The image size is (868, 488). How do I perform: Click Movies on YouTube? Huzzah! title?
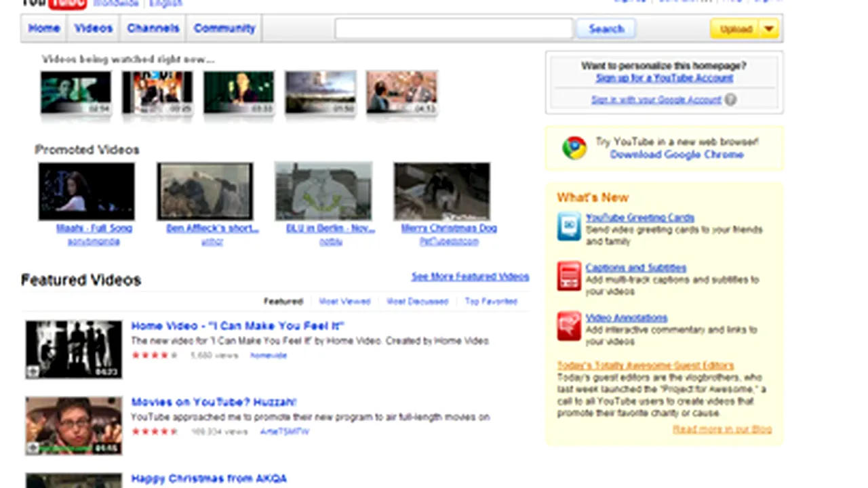(214, 402)
